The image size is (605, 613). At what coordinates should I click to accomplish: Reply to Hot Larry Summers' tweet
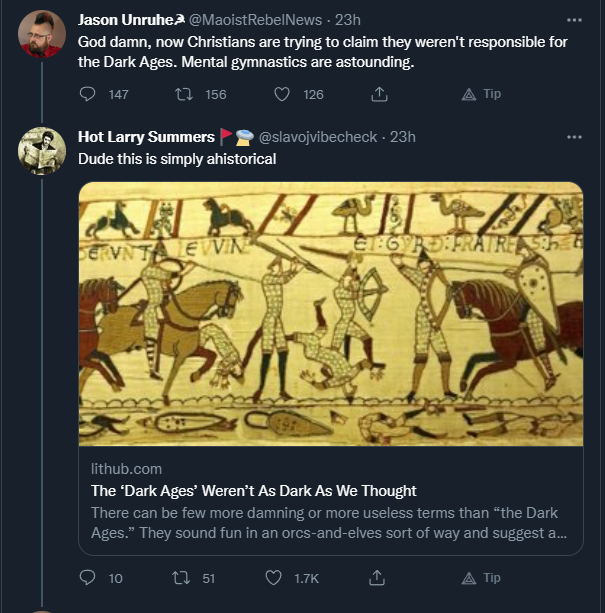tap(87, 578)
